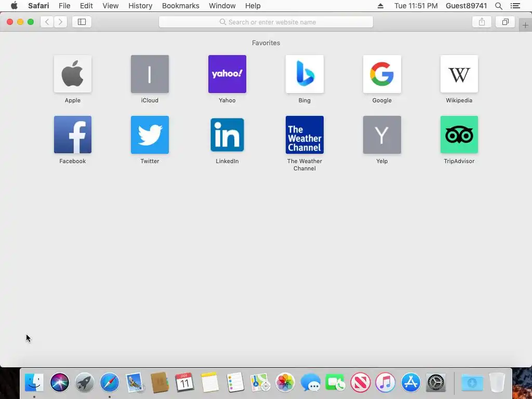Open the iCloud favorite tile
Screen dimensions: 532x399
(150, 74)
